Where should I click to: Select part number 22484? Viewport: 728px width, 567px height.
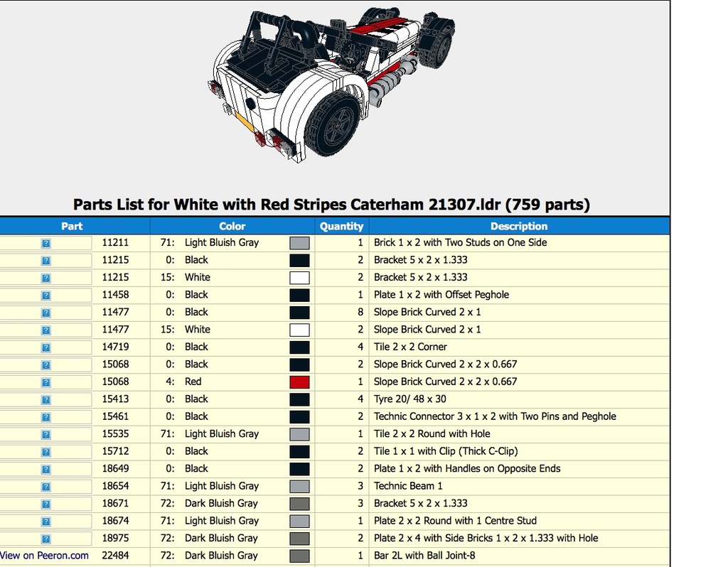click(x=115, y=556)
